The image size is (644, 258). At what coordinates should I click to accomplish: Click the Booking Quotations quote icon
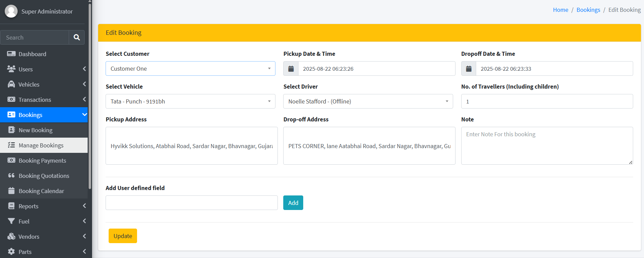pos(12,175)
